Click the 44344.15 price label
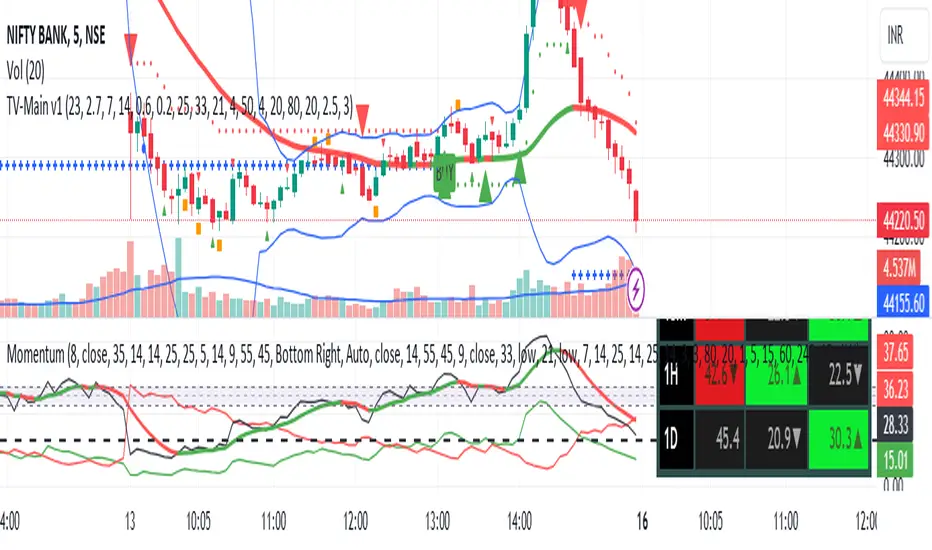 tap(903, 96)
